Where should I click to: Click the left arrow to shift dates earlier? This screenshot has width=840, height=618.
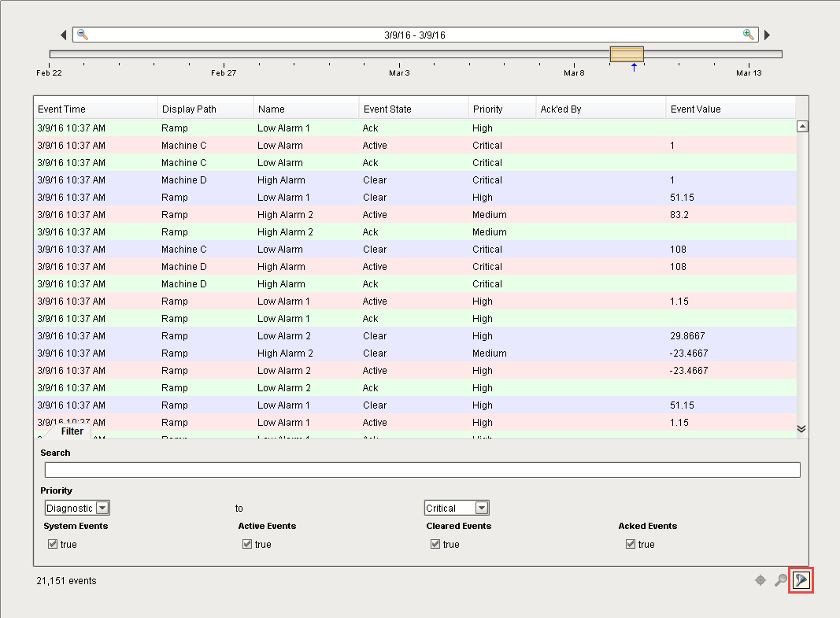64,35
